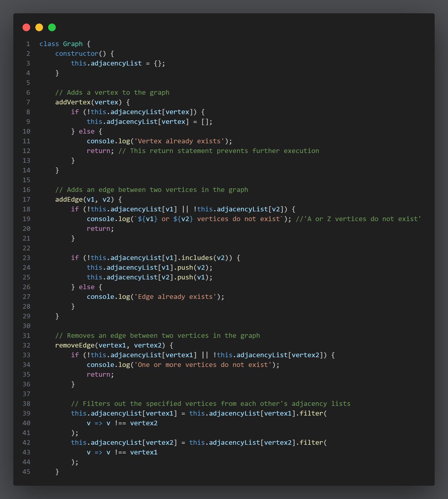Viewport: 448px width, 499px height.
Task: Click 'this.adjacencyList[vertex1].filter(' on line 39
Action: click(x=258, y=413)
